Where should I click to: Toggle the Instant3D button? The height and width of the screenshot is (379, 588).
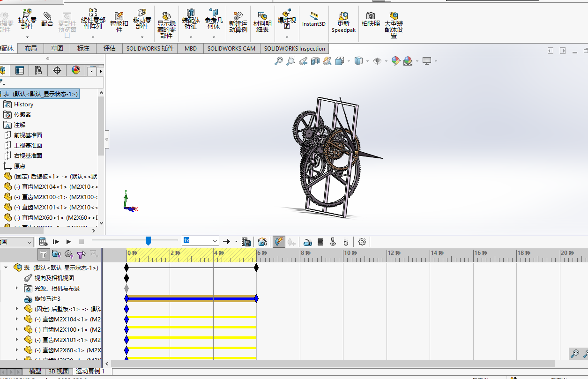click(314, 20)
